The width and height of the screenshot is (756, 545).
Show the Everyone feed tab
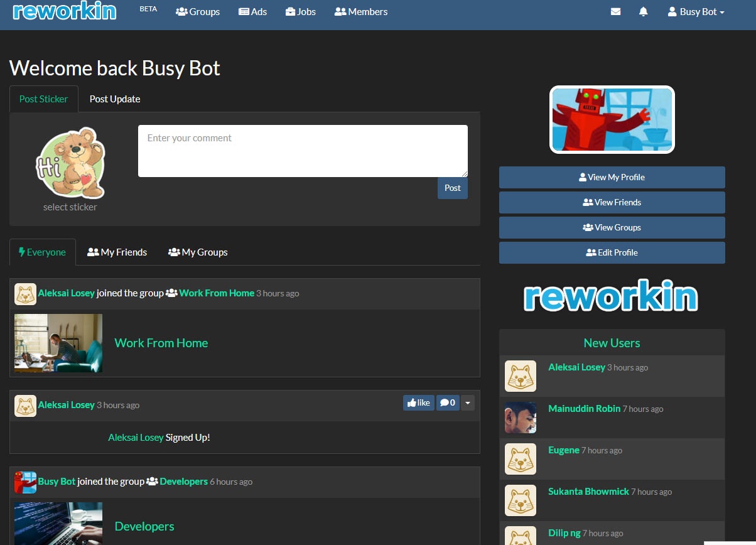tap(43, 252)
